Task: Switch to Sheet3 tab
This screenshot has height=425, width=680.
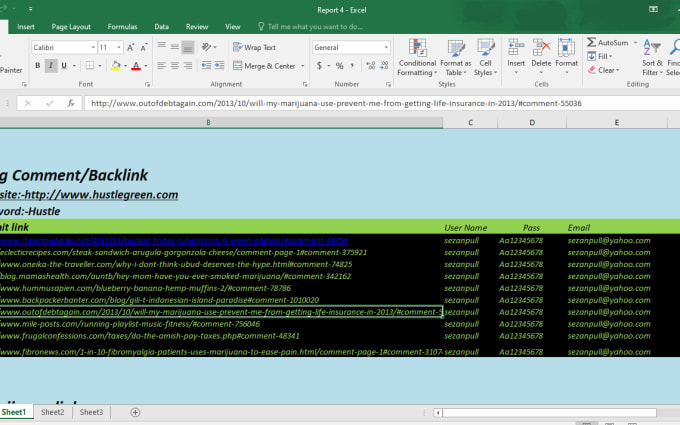Action: click(x=91, y=412)
